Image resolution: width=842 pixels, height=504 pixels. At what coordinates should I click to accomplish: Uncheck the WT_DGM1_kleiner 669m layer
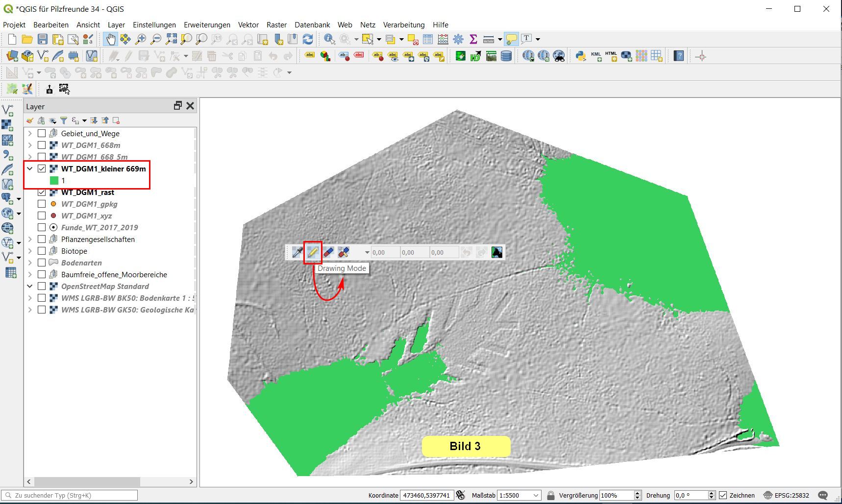42,168
